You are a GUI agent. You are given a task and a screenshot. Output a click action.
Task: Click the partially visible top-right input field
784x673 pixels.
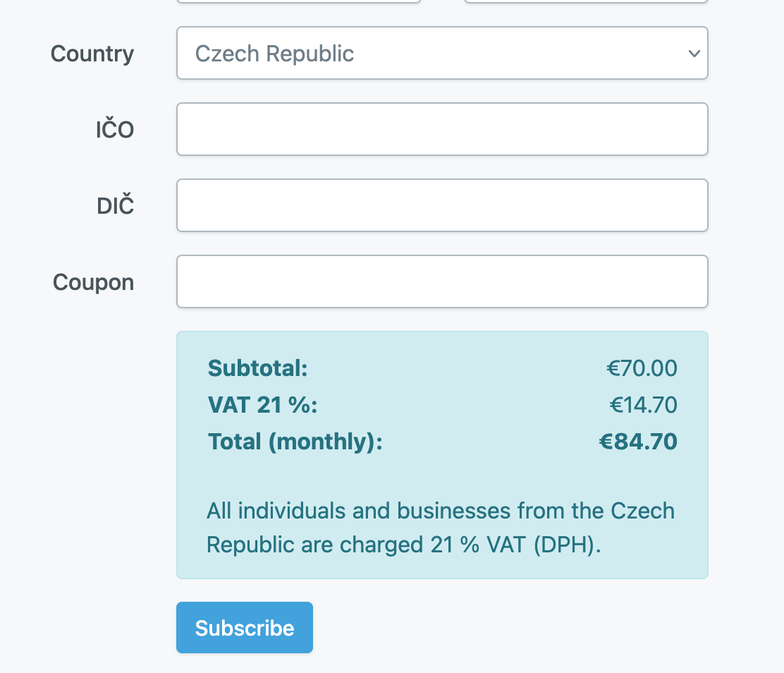click(586, 1)
